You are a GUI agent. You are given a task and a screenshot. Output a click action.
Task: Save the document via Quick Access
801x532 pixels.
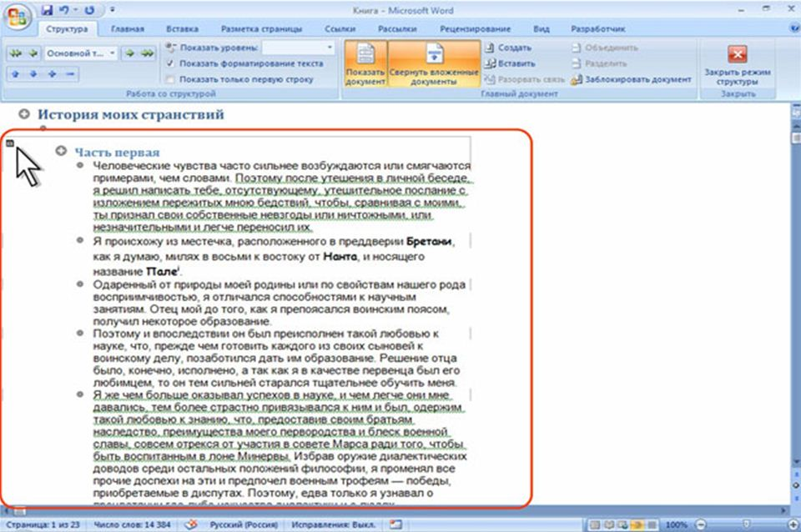(47, 10)
